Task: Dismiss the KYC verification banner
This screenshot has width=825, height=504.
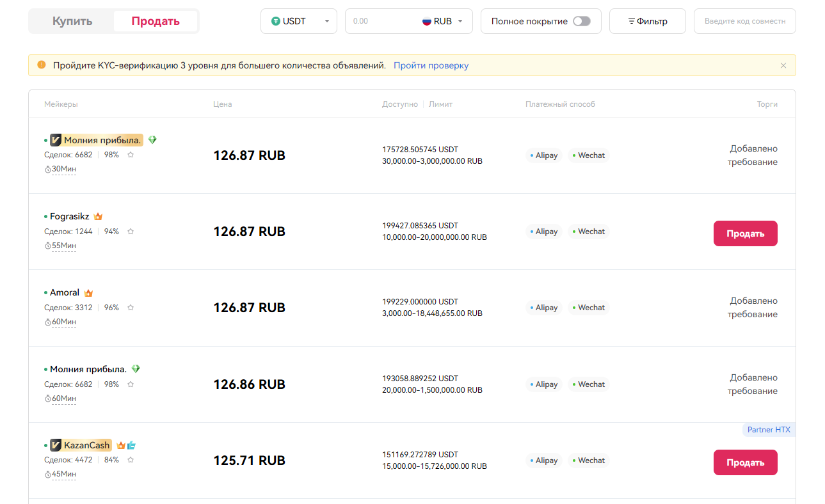Action: point(783,65)
